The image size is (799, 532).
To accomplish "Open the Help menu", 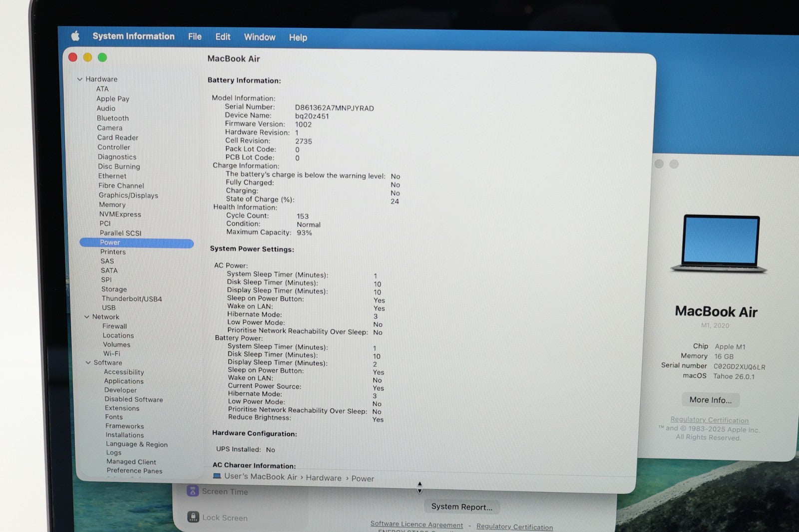I will pyautogui.click(x=298, y=37).
